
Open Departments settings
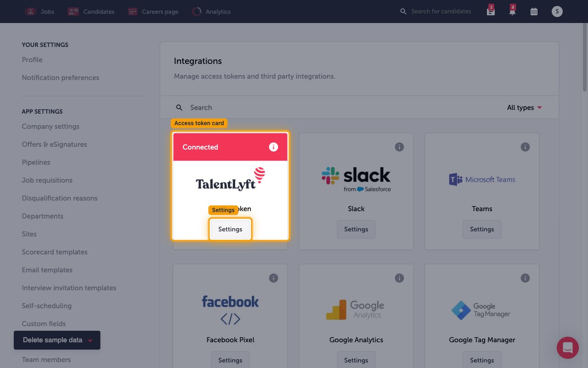(x=43, y=216)
